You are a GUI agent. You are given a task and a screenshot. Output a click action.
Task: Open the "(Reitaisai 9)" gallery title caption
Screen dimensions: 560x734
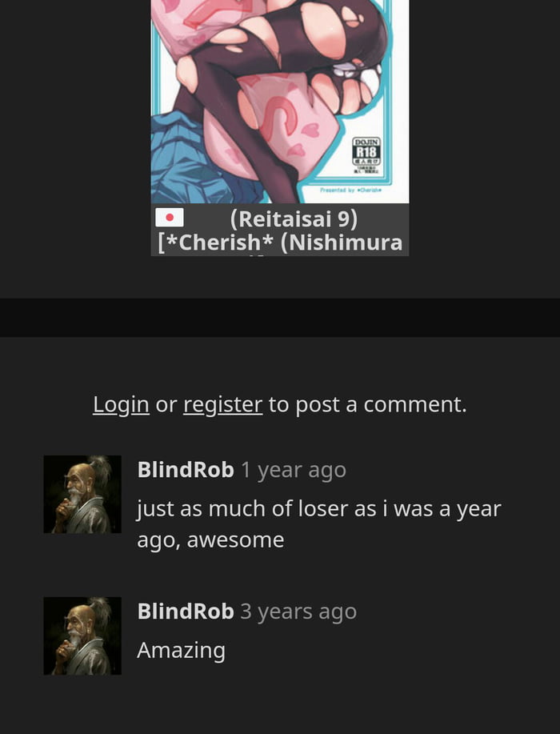[294, 219]
